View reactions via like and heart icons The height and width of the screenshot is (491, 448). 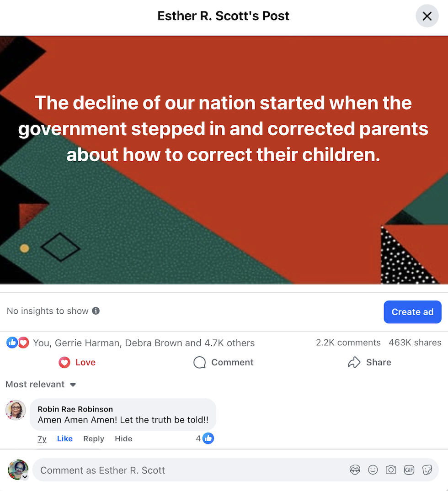(17, 343)
